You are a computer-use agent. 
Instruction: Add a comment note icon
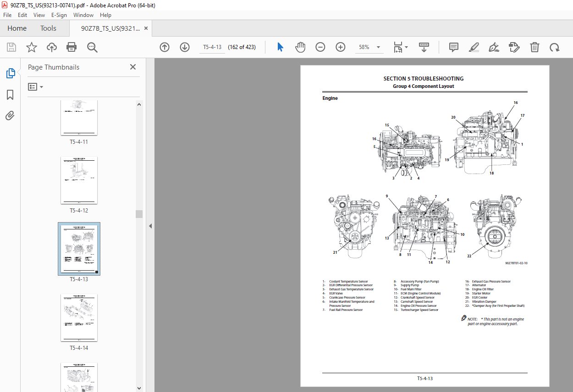tap(454, 47)
